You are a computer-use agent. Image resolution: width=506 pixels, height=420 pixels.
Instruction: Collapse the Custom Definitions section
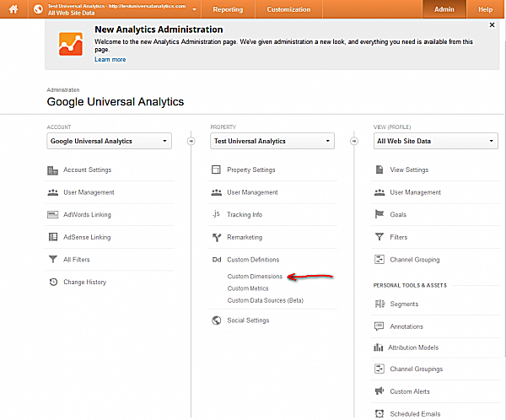252,260
